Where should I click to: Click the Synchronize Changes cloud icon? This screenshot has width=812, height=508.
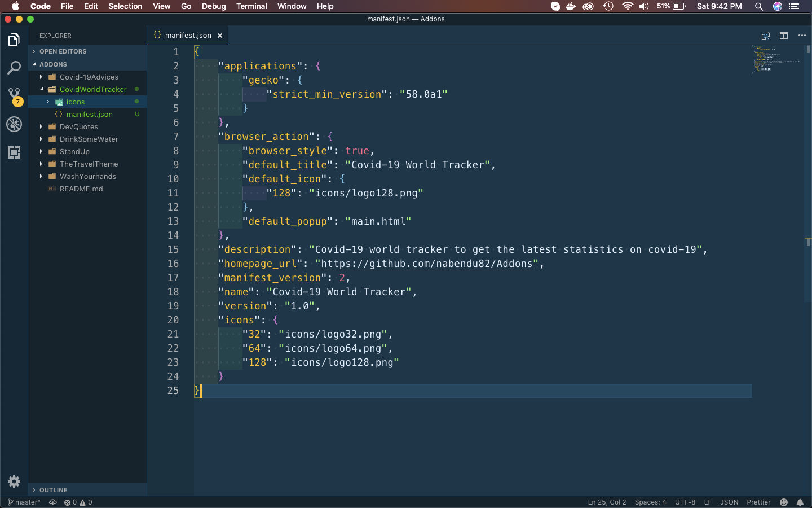(53, 502)
